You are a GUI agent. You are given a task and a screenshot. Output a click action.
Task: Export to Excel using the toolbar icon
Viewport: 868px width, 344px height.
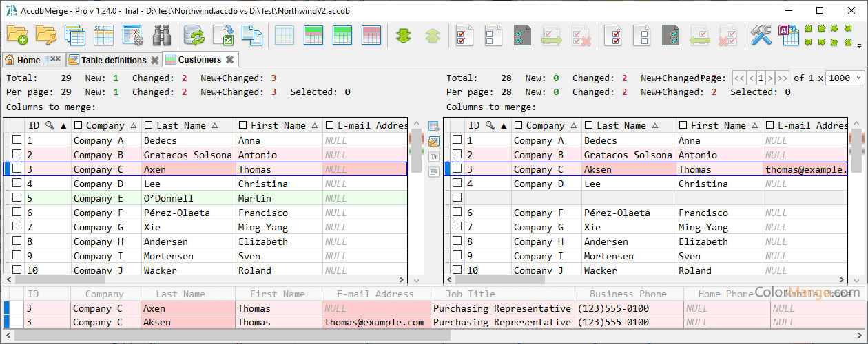tap(223, 34)
